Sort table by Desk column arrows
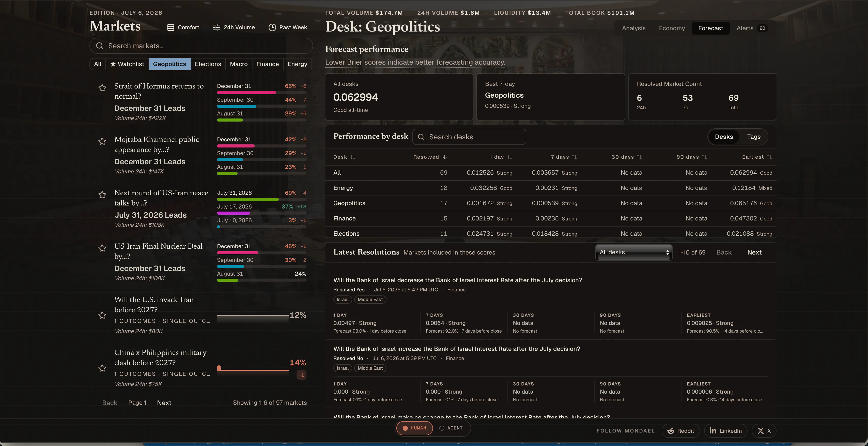The image size is (868, 446). click(x=353, y=157)
